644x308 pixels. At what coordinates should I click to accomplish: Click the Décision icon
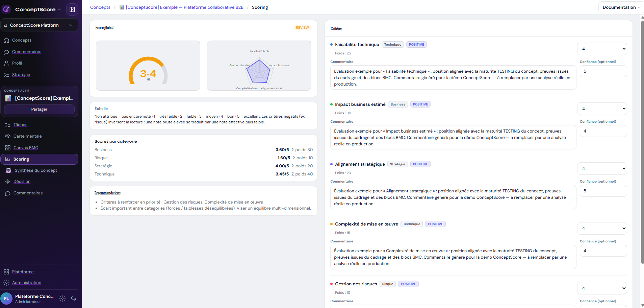tap(7, 182)
